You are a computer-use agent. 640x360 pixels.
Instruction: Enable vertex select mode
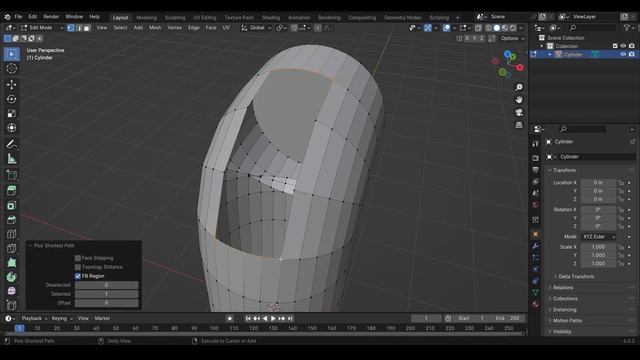[x=71, y=28]
